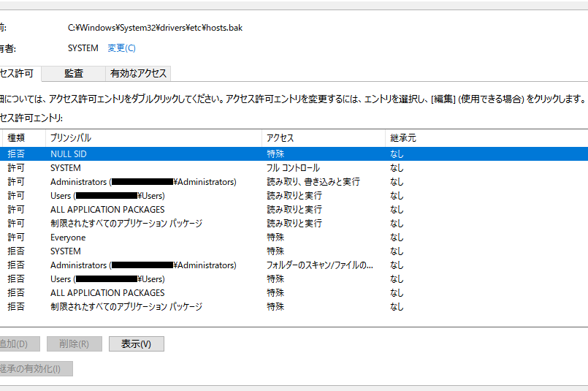Screen dimensions: 588x391
Task: Click the 継承元 column header
Action: pyautogui.click(x=403, y=137)
